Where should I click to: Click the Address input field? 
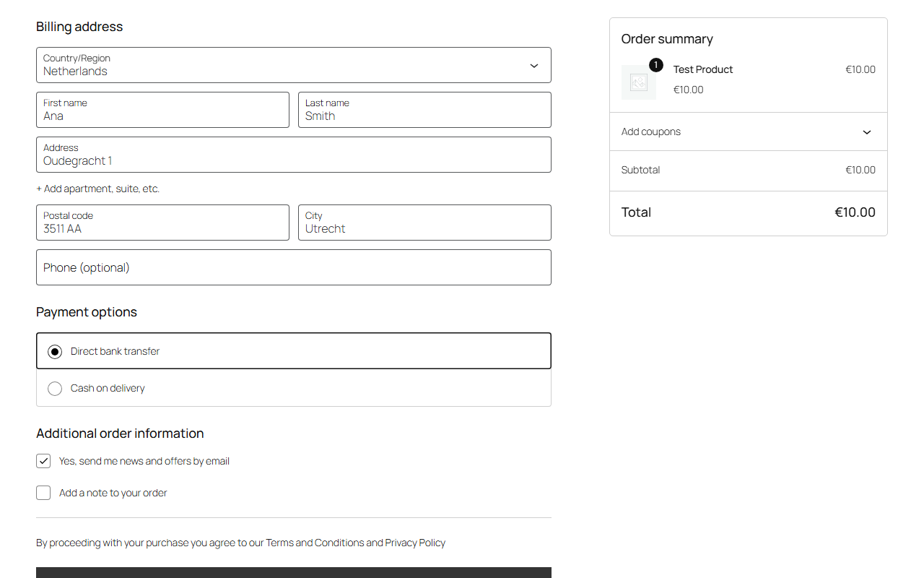294,155
